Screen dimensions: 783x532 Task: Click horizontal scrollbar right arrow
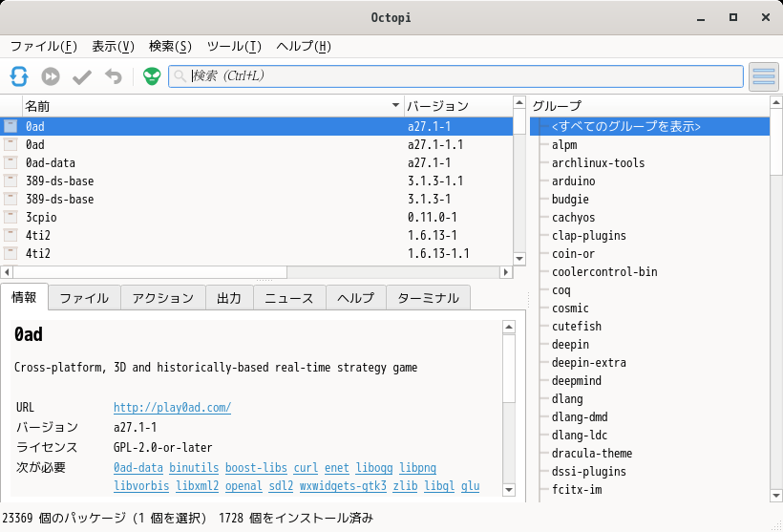(506, 272)
